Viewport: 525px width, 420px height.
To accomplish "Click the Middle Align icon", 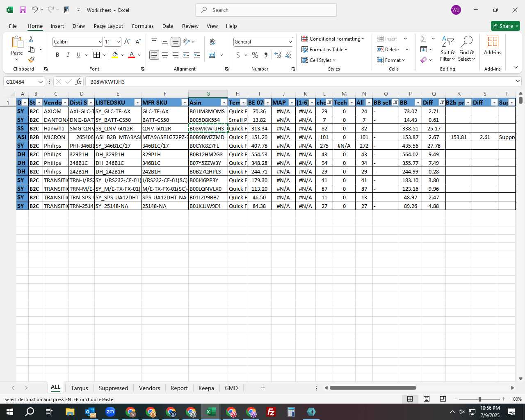I will click(165, 41).
